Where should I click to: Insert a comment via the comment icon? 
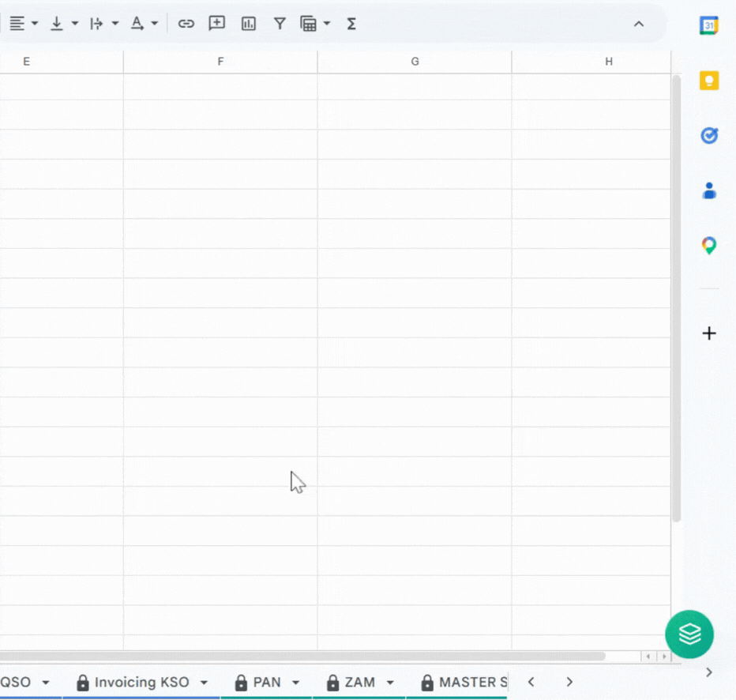click(x=216, y=24)
